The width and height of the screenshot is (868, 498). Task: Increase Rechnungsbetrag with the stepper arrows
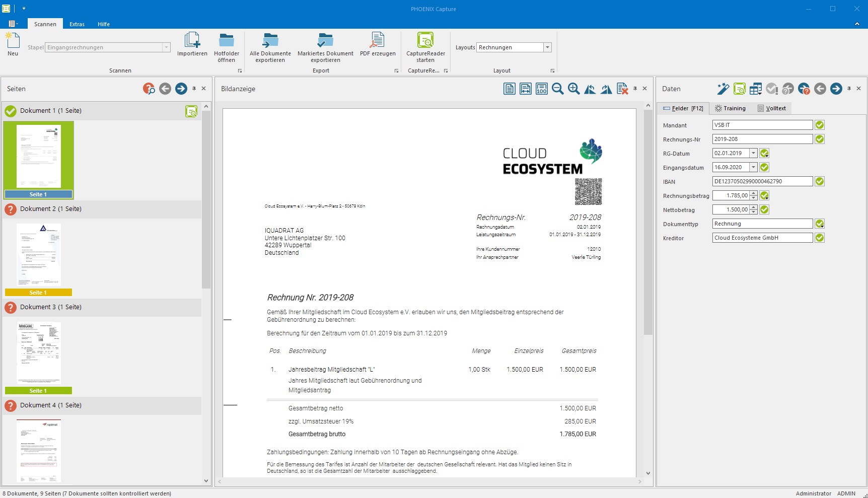pyautogui.click(x=753, y=193)
